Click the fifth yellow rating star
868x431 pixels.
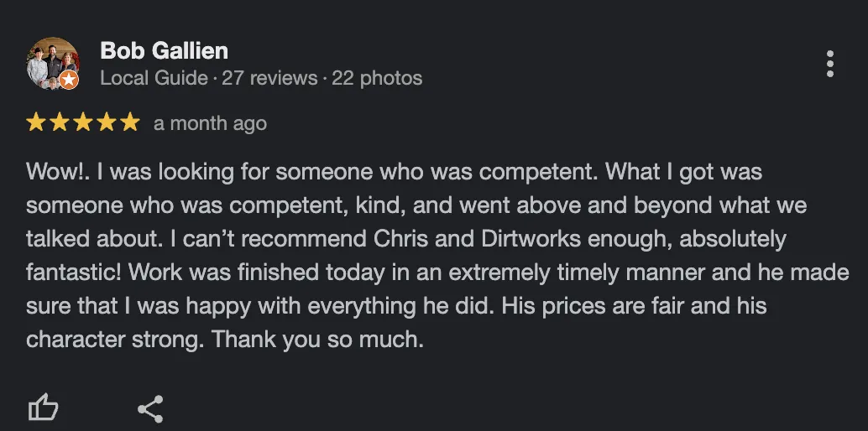[130, 122]
